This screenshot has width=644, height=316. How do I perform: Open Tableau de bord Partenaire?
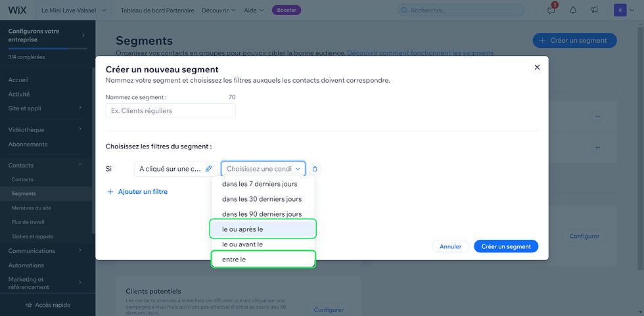[157, 11]
